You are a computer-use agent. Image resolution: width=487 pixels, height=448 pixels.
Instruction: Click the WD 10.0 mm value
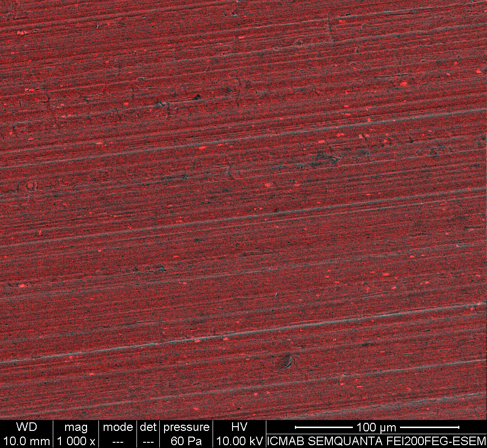26,441
